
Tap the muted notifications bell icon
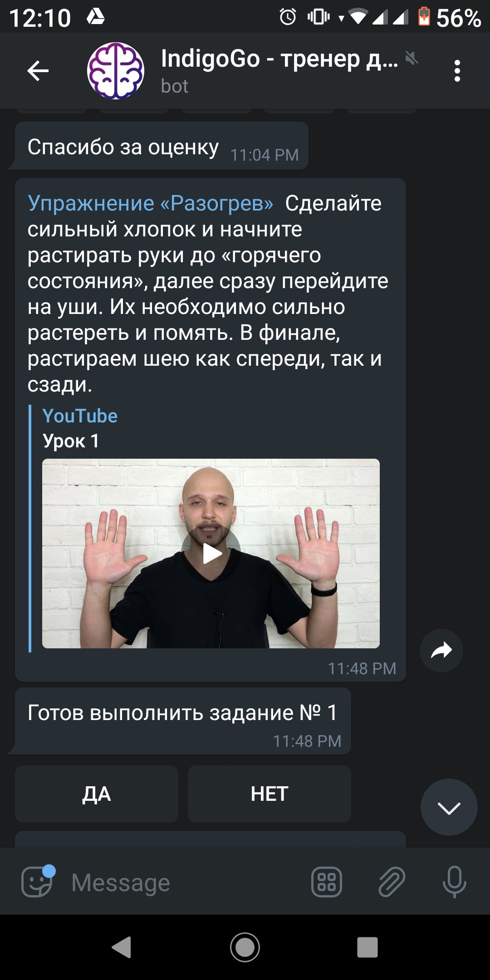pyautogui.click(x=412, y=58)
